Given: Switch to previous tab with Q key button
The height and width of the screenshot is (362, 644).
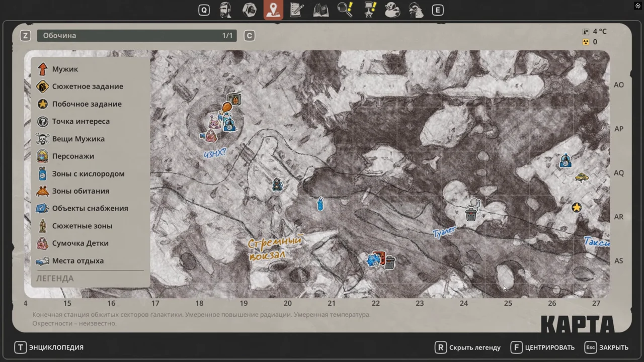Looking at the screenshot, I should click(x=204, y=10).
